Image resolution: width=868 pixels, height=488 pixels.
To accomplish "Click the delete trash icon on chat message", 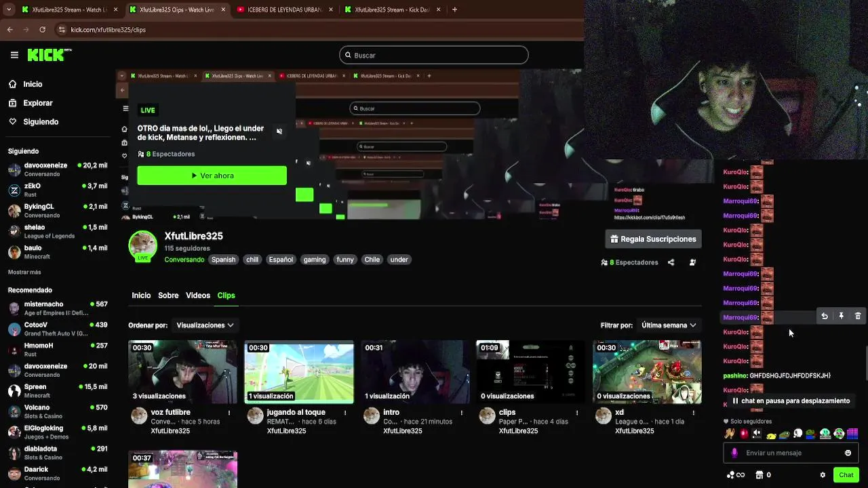I will coord(858,317).
